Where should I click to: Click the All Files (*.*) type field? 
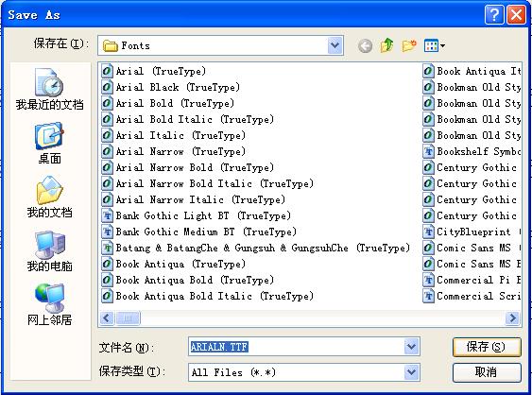[x=296, y=372]
